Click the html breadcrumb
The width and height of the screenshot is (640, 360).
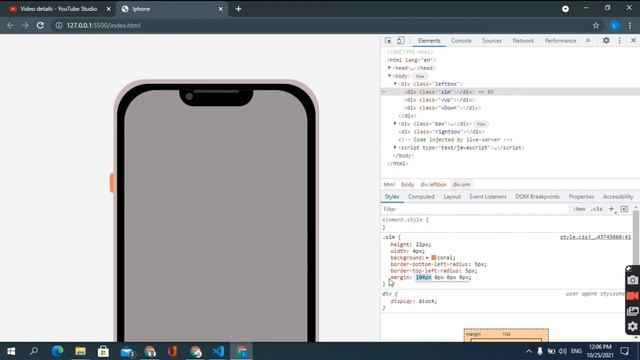coord(389,184)
